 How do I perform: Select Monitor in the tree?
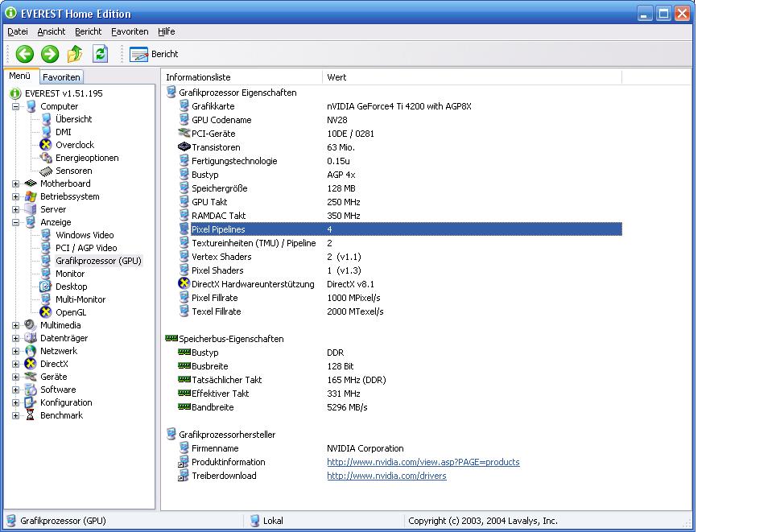pyautogui.click(x=70, y=274)
